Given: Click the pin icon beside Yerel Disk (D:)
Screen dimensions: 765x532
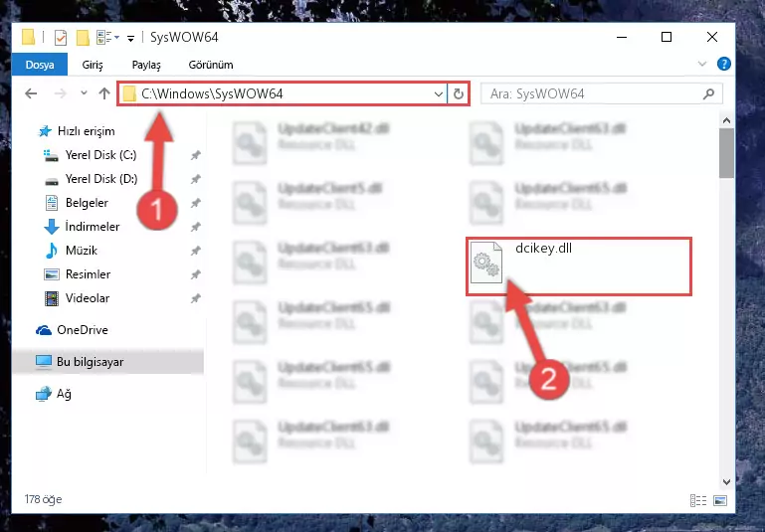Looking at the screenshot, I should click(x=196, y=179).
